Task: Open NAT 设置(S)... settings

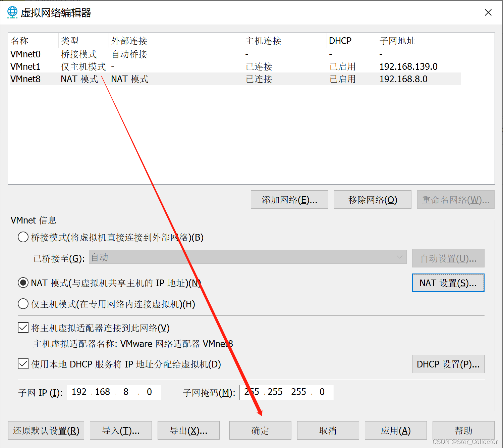Action: pyautogui.click(x=448, y=283)
